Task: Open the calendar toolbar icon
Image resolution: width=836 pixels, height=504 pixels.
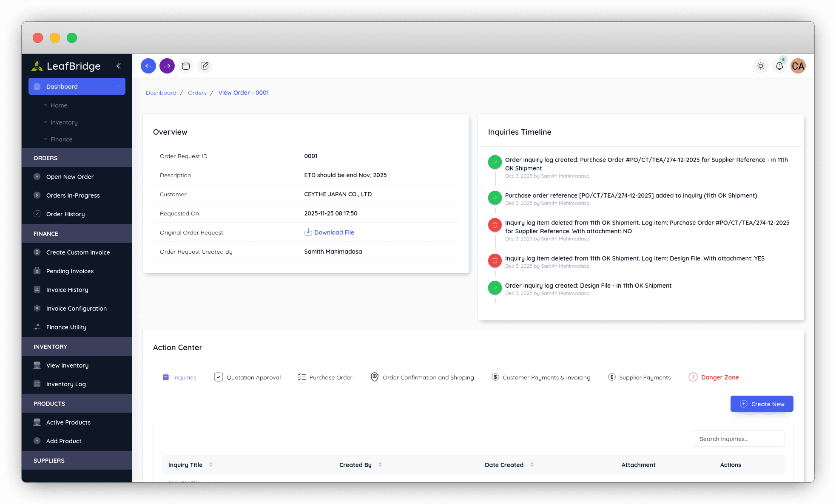Action: tap(186, 66)
